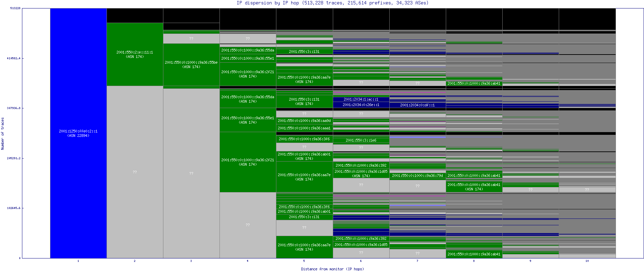Screen dimensions: 644x271
Task: Select the 2001:550:0:1000::9a36:55be block
Action: (191, 65)
